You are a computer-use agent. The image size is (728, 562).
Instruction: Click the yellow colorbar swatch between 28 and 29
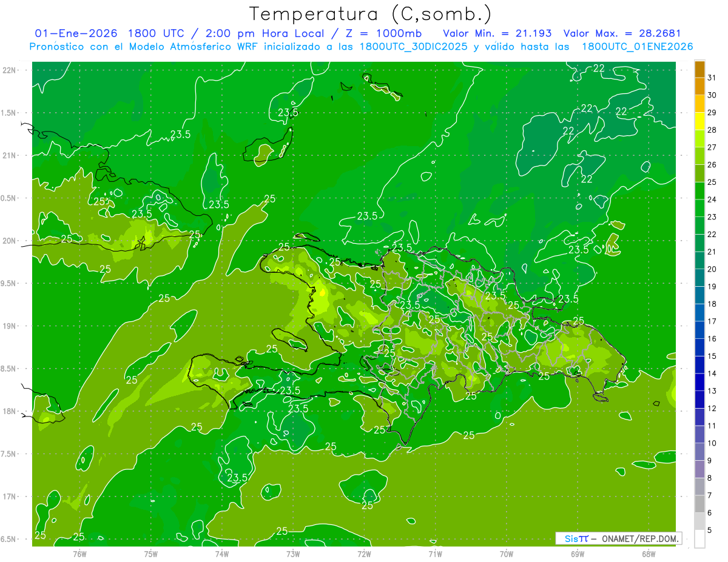point(699,121)
